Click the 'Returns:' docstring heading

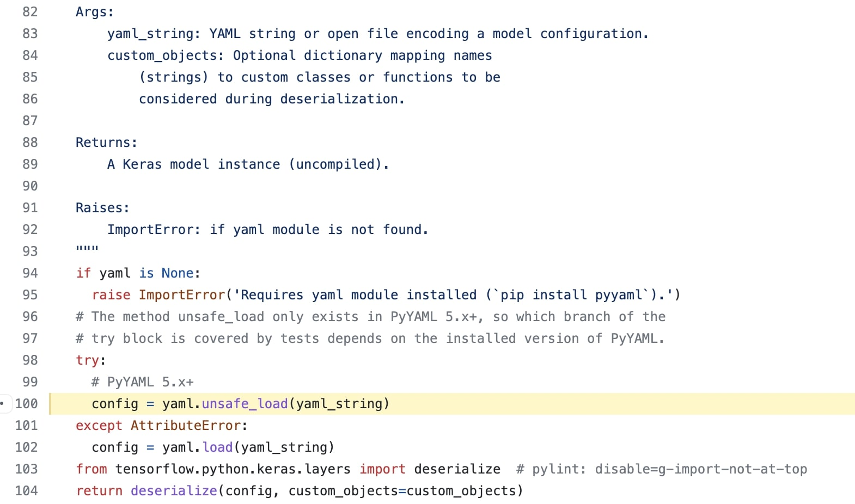point(107,143)
